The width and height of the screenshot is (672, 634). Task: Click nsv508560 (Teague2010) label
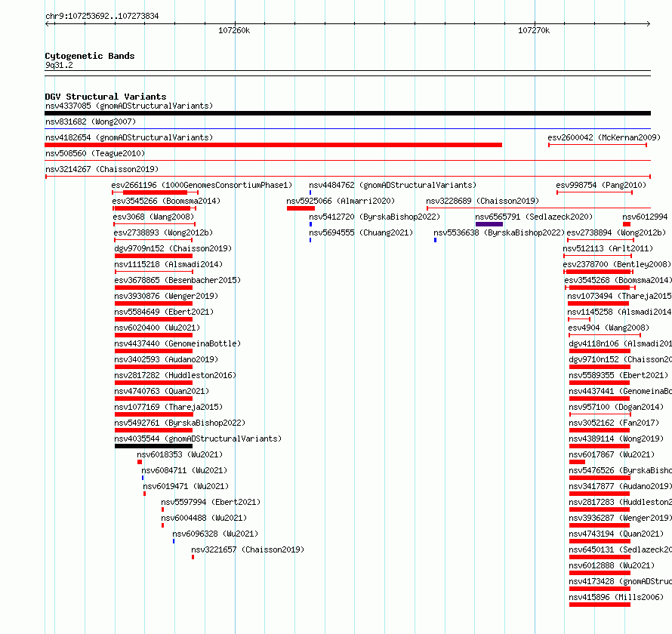pos(95,153)
